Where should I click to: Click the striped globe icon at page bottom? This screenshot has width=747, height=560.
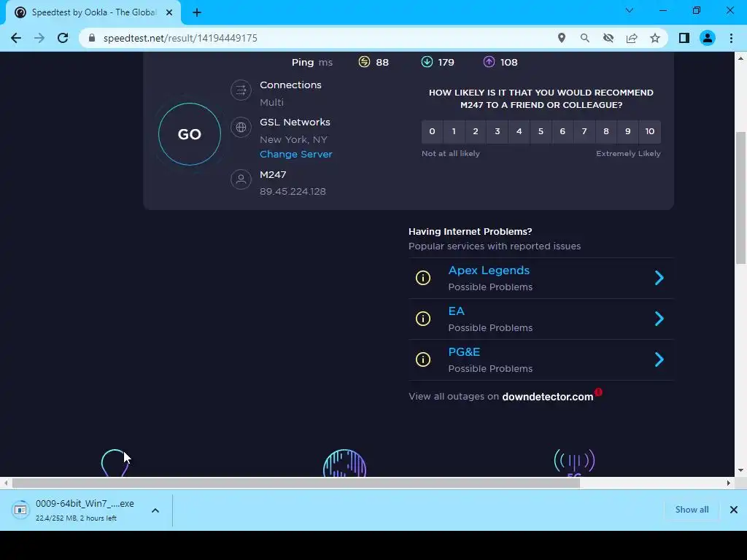344,463
